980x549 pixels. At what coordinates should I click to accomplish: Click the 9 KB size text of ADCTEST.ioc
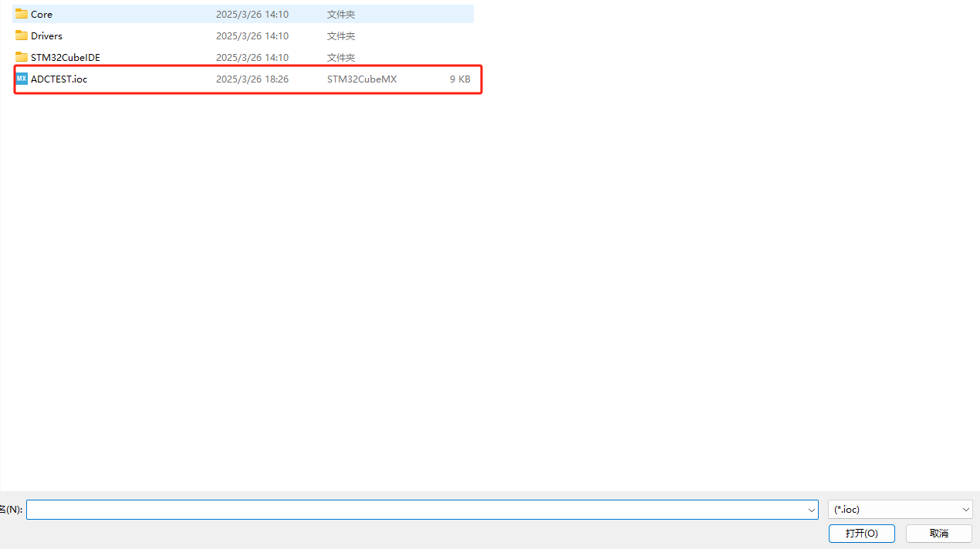[x=459, y=79]
